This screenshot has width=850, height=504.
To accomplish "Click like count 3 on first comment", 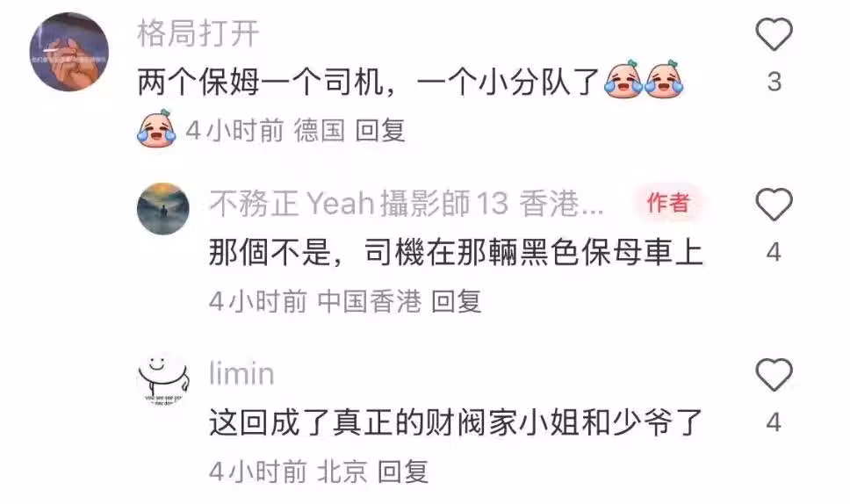I will point(774,82).
